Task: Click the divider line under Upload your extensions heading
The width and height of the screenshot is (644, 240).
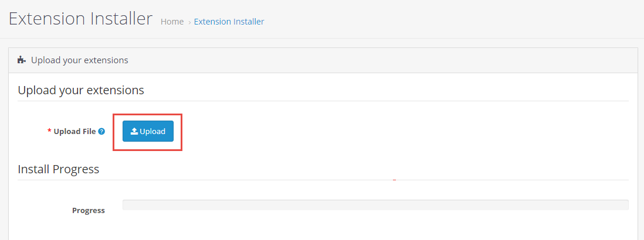Action: tap(323, 101)
